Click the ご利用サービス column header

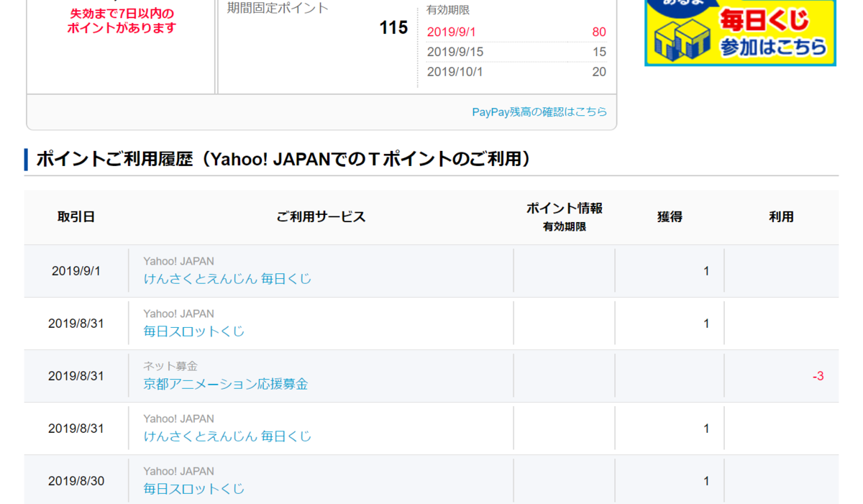pos(321,217)
